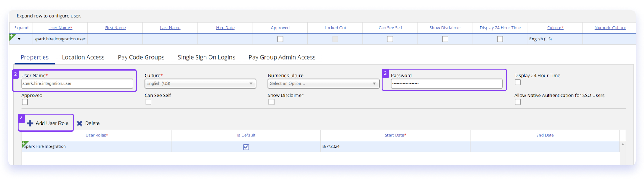Sort roles by End Date header
Screen dimensions: 644x179
point(545,135)
